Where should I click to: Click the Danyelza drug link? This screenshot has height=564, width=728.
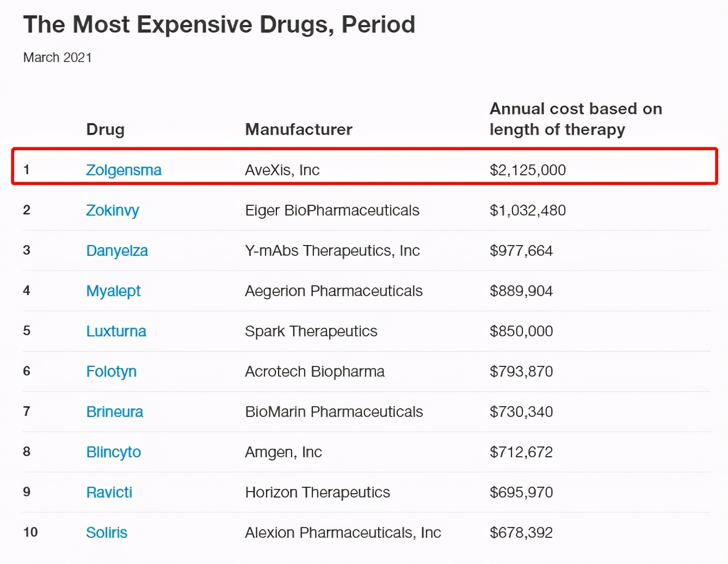117,251
